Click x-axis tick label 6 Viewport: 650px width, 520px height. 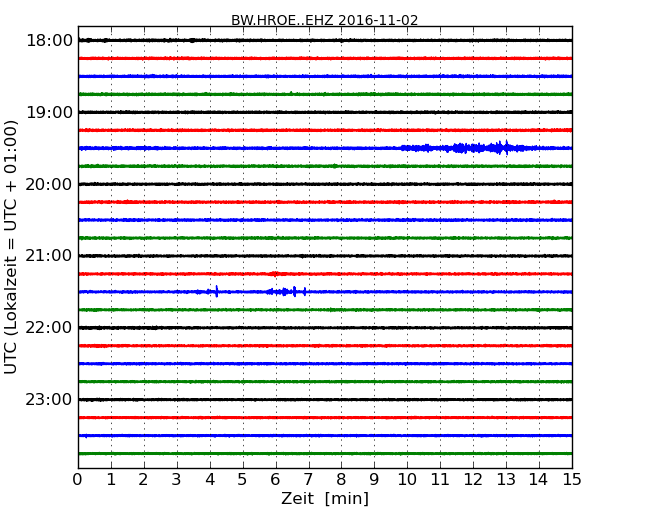pos(276,479)
